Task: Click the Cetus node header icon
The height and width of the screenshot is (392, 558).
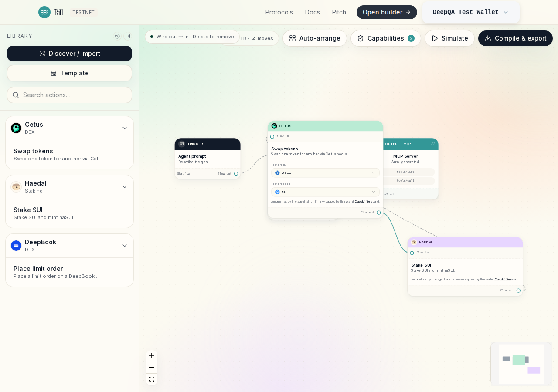Action: tap(274, 126)
